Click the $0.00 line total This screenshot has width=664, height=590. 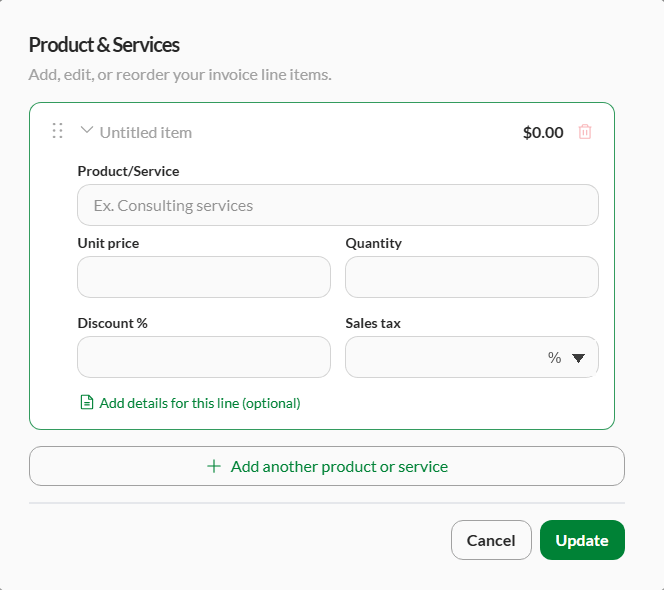543,133
